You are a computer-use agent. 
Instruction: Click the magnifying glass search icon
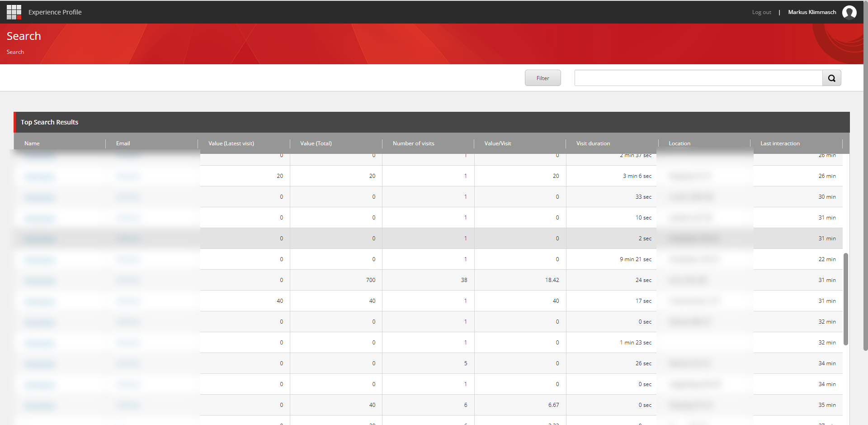click(832, 78)
